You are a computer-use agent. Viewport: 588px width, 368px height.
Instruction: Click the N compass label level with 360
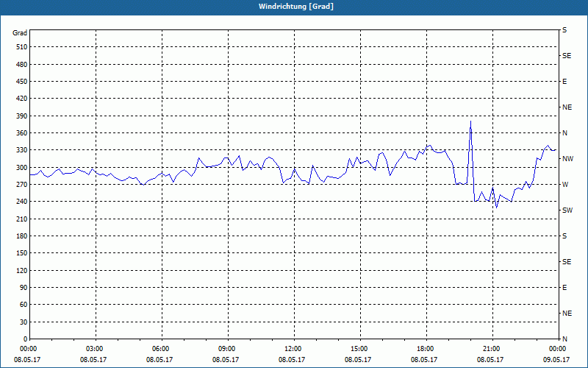[564, 133]
